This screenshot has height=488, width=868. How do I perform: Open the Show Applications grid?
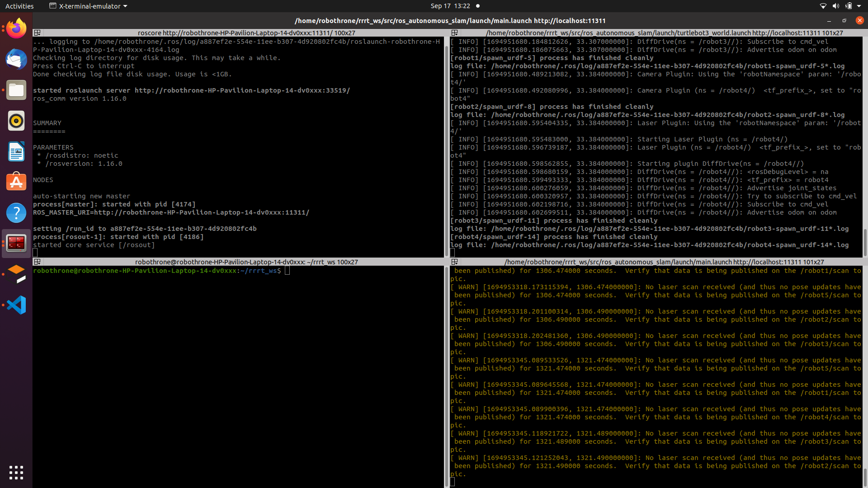[16, 472]
